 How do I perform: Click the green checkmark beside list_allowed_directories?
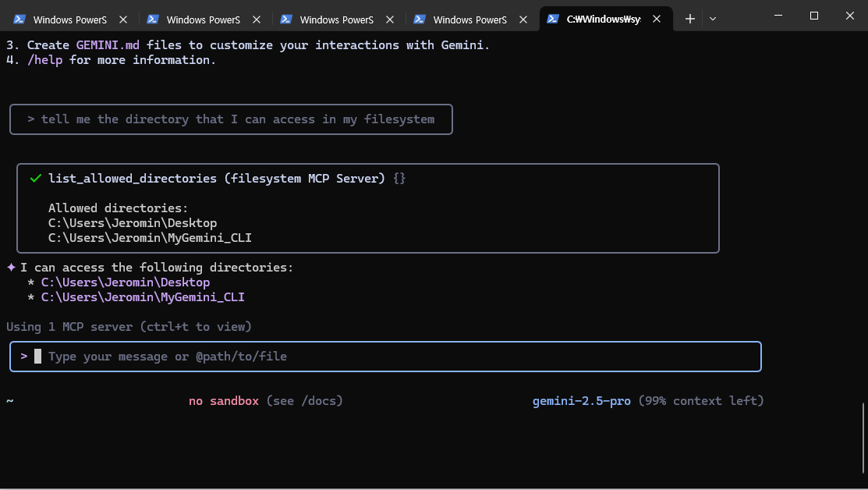point(36,178)
